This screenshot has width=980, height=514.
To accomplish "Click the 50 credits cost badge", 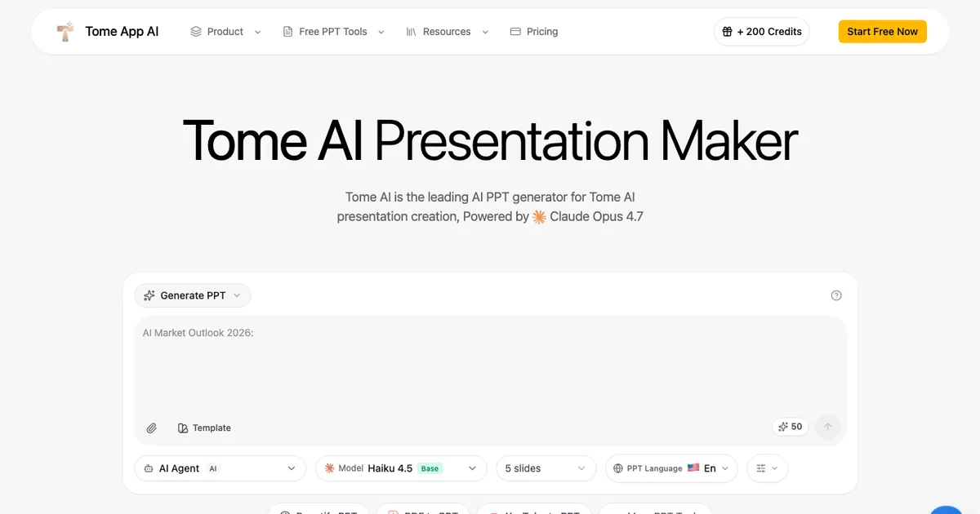I will pyautogui.click(x=790, y=427).
